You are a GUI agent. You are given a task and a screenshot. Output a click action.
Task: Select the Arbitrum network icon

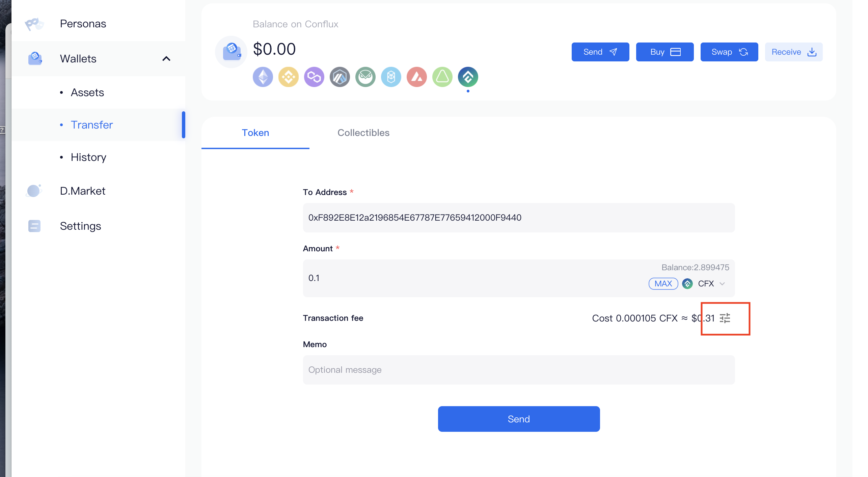340,77
